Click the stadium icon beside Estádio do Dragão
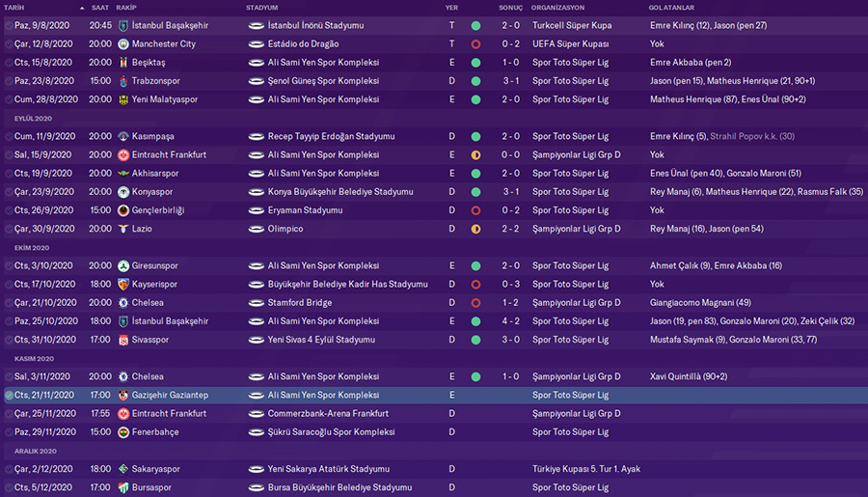 coord(256,44)
